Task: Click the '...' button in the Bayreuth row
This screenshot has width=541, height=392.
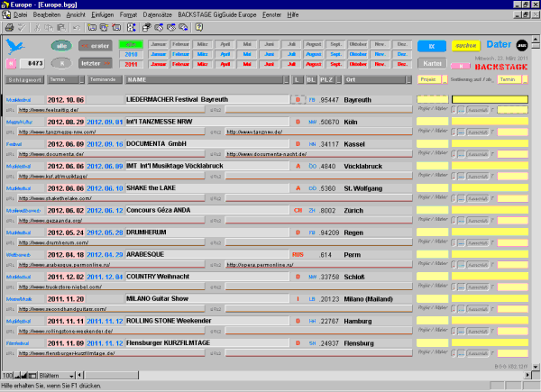Action: click(462, 110)
